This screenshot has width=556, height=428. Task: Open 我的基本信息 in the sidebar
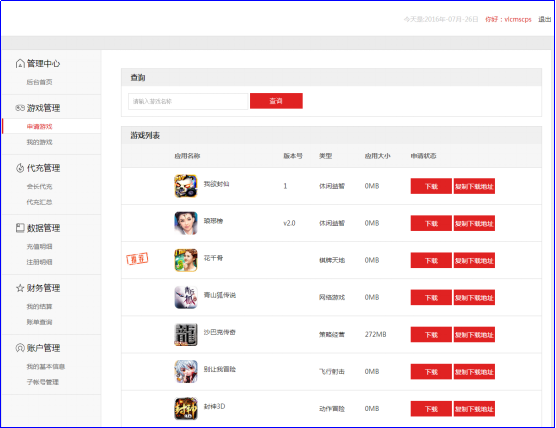tap(46, 367)
